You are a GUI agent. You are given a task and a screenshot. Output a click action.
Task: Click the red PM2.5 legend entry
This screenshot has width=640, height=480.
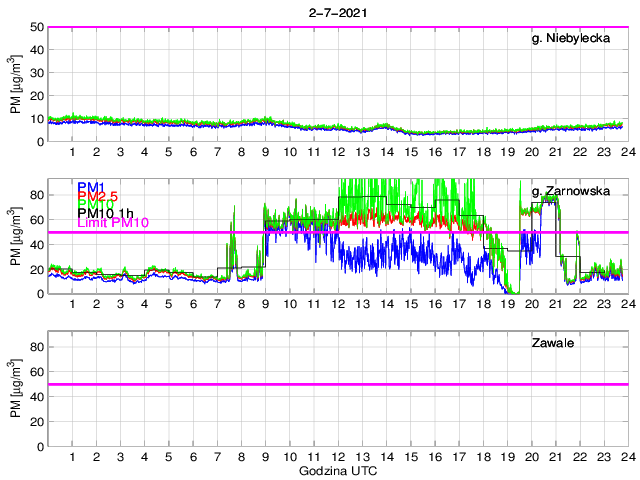(99, 199)
